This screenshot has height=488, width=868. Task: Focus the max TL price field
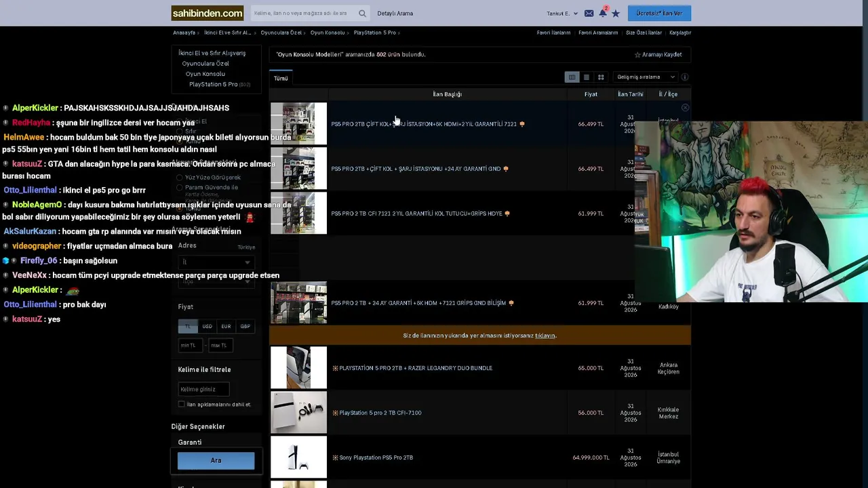pyautogui.click(x=221, y=346)
